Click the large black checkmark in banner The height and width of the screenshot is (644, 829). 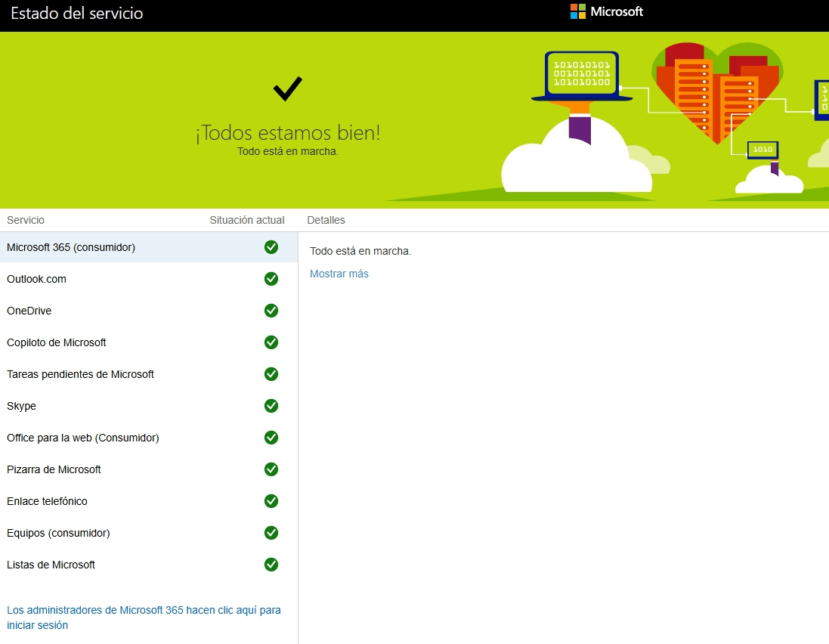288,89
